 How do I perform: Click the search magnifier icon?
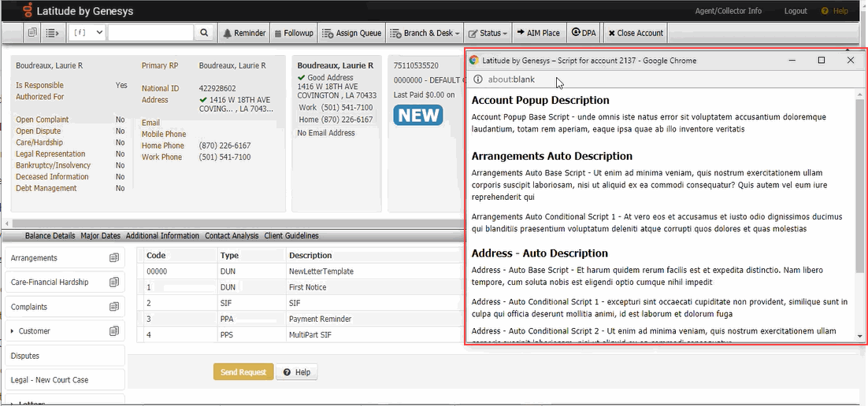pos(204,33)
